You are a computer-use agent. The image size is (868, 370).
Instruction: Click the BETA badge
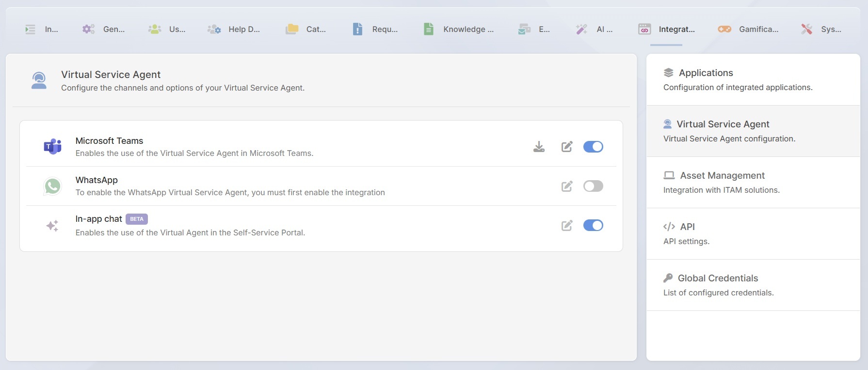[137, 219]
